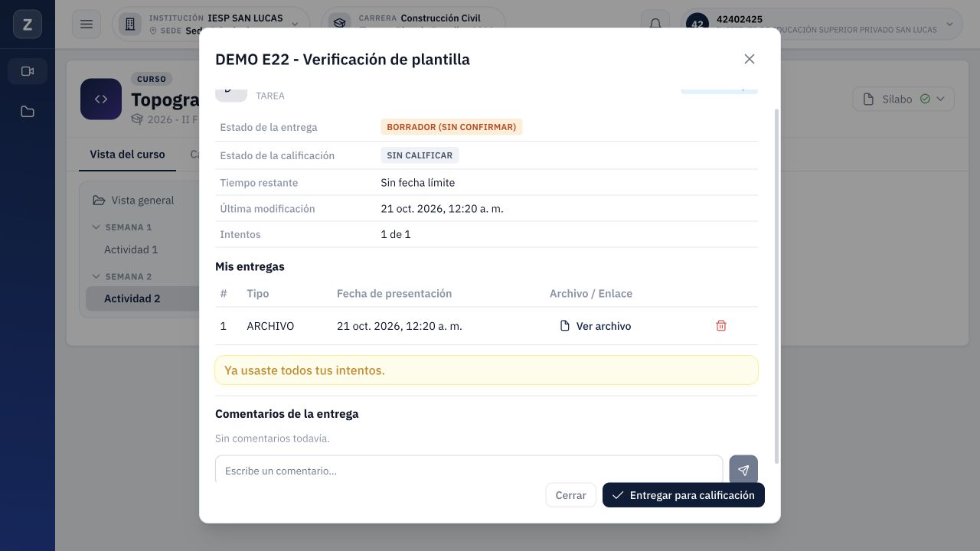Click the Sin comentarios todavía text
Screen dimensions: 980x551
click(x=273, y=439)
